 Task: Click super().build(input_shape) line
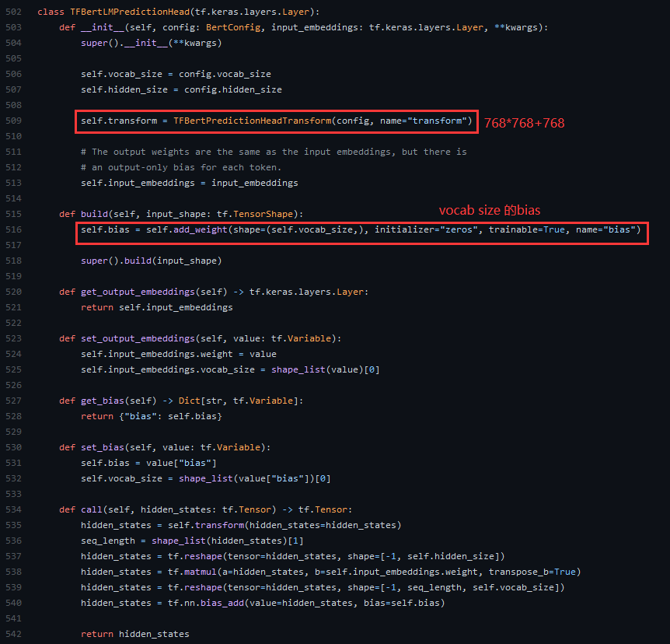152,261
